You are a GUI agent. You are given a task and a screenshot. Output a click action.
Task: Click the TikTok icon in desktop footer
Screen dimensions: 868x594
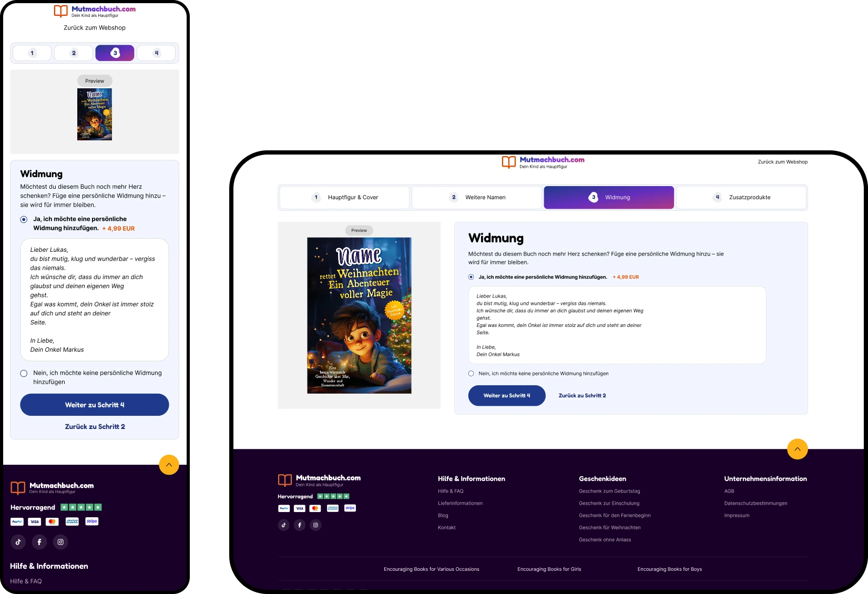[283, 525]
